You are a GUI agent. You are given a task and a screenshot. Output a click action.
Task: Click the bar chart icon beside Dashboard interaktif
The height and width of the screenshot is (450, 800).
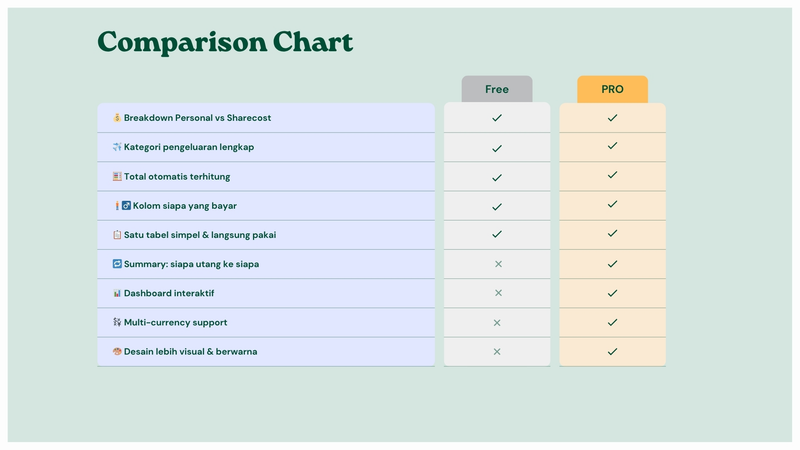(117, 294)
